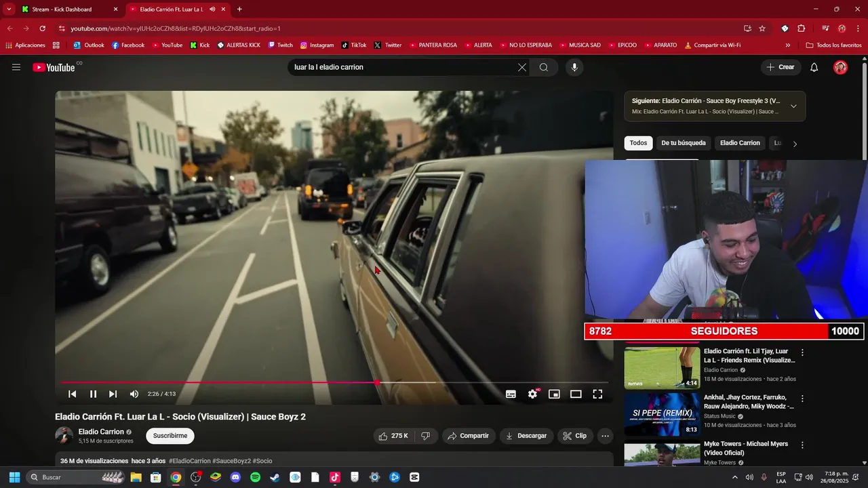This screenshot has height=488, width=868.
Task: Select the Todos filter chip
Action: pos(638,143)
